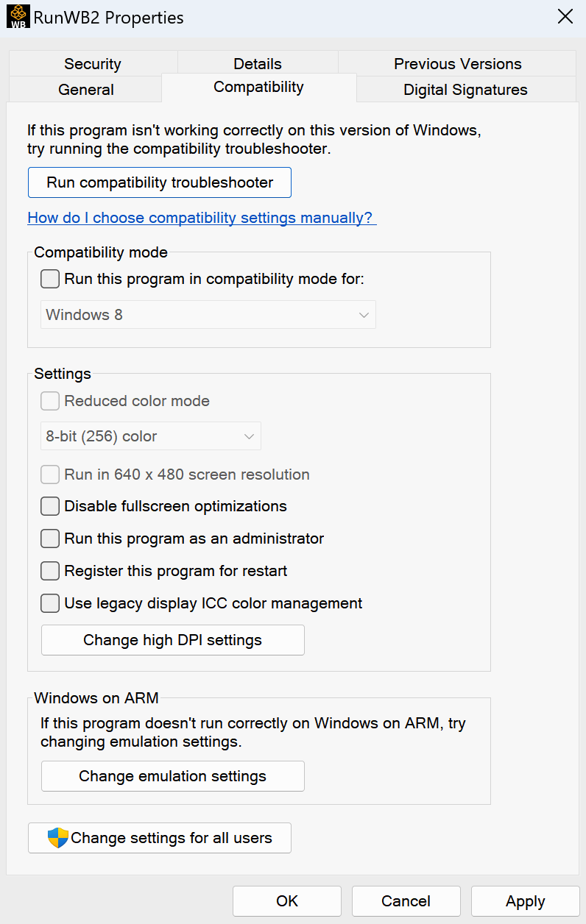The image size is (586, 924).
Task: Click the UAC shield icon for all users settings
Action: (58, 837)
